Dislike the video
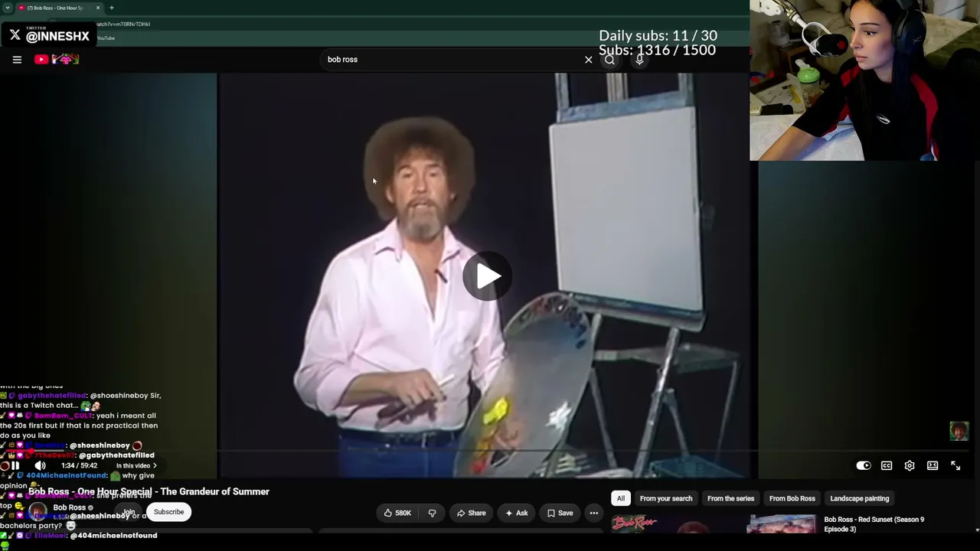Screen dimensions: 980x551 tap(432, 513)
